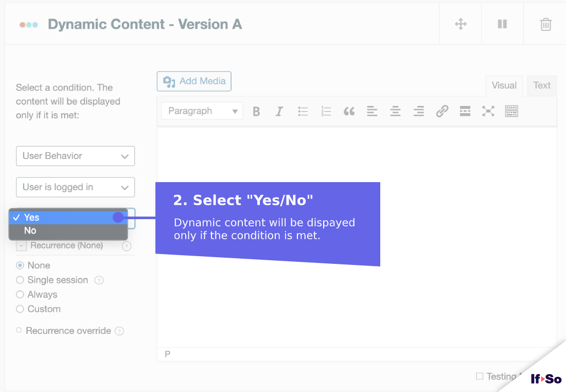Insert a bulleted list
This screenshot has width=566, height=392.
[x=303, y=111]
